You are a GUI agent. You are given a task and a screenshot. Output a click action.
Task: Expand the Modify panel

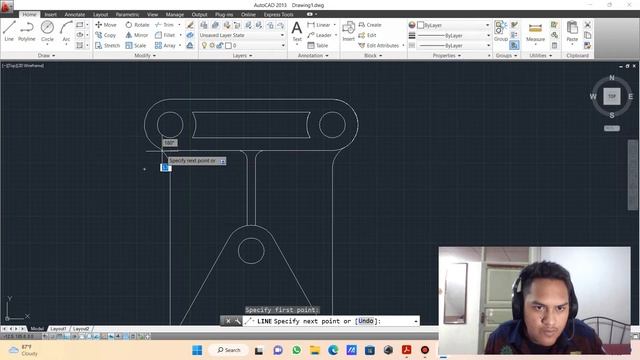(x=145, y=55)
